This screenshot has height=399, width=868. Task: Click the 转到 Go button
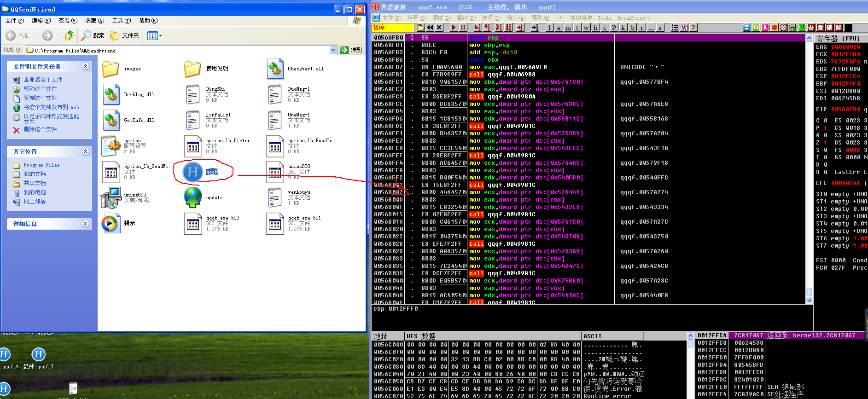pos(351,50)
